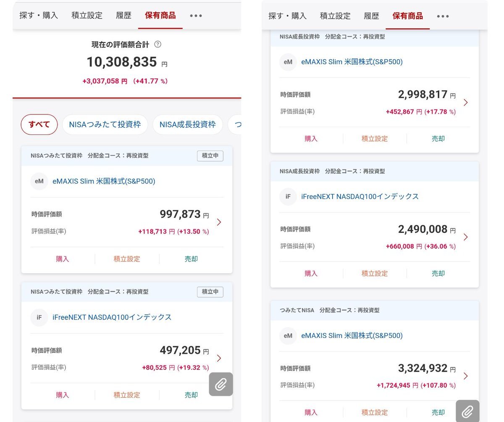This screenshot has height=422, width=504.
Task: Open iFreeNEXT NASDAQ100 link in the 497,205 円 card
Action: pyautogui.click(x=112, y=317)
